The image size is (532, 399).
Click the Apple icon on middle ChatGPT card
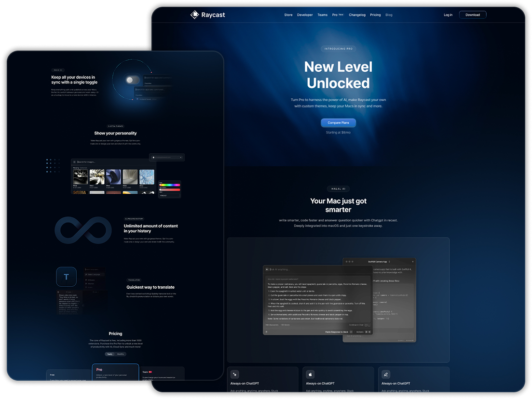(310, 374)
